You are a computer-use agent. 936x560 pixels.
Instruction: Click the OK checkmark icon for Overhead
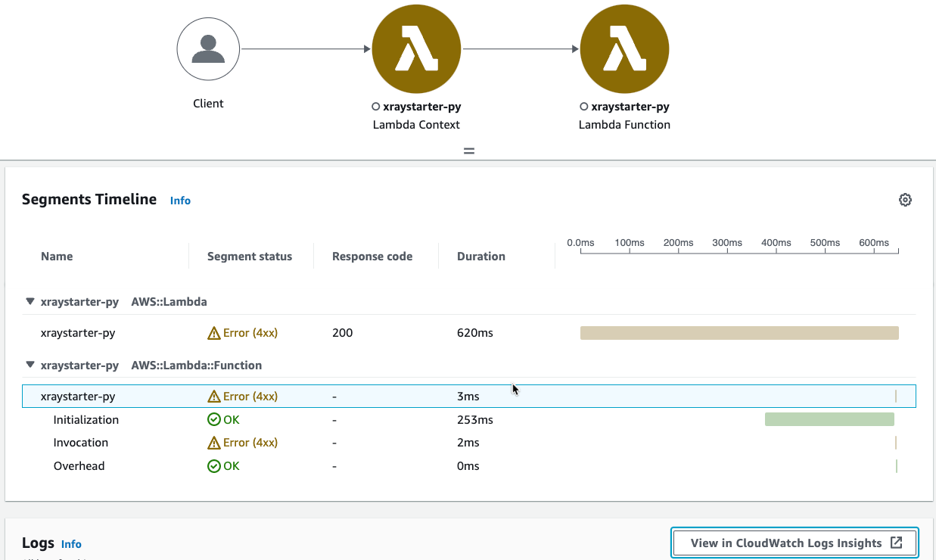coord(213,466)
